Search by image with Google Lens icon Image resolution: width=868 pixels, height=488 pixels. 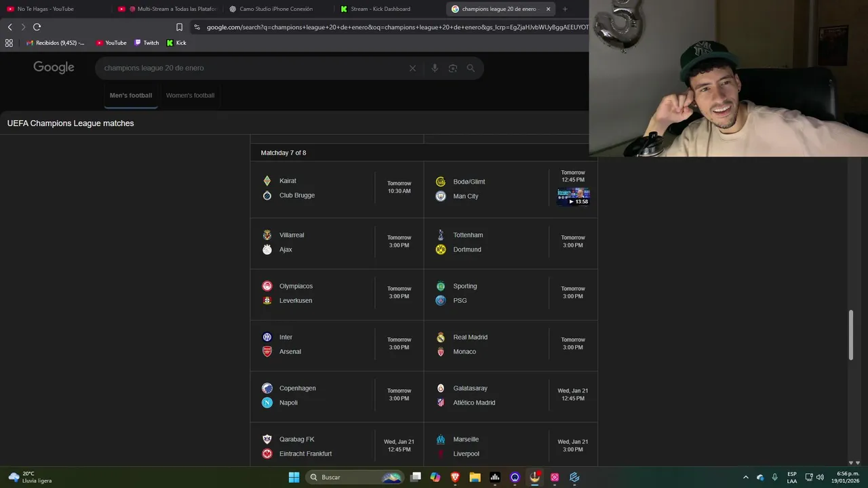coord(453,68)
